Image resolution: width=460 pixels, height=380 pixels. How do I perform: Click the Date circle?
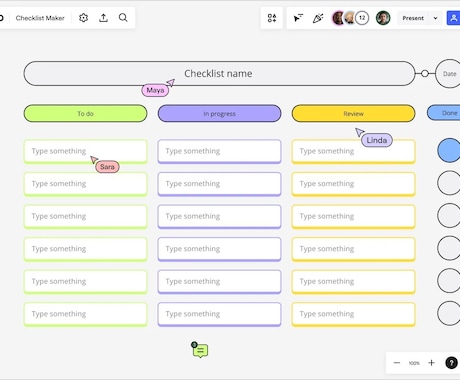click(449, 74)
